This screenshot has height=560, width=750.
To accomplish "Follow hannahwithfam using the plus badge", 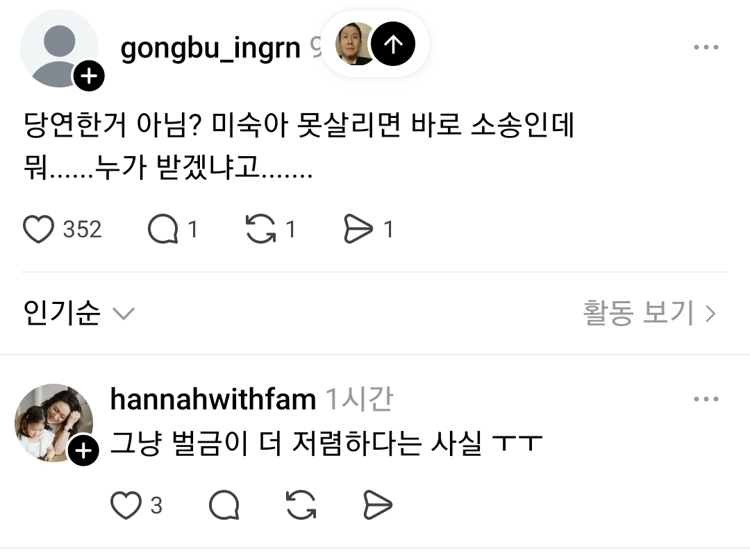I will pyautogui.click(x=83, y=450).
